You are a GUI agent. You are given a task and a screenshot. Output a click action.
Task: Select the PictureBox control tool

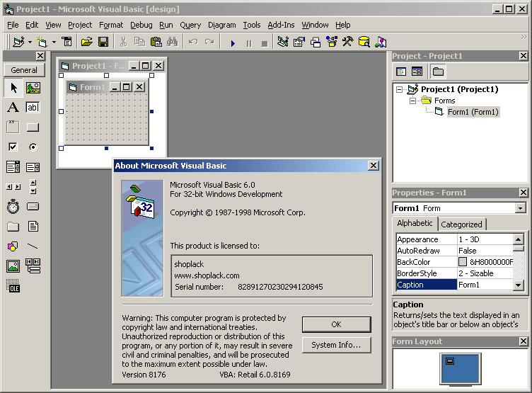[33, 88]
